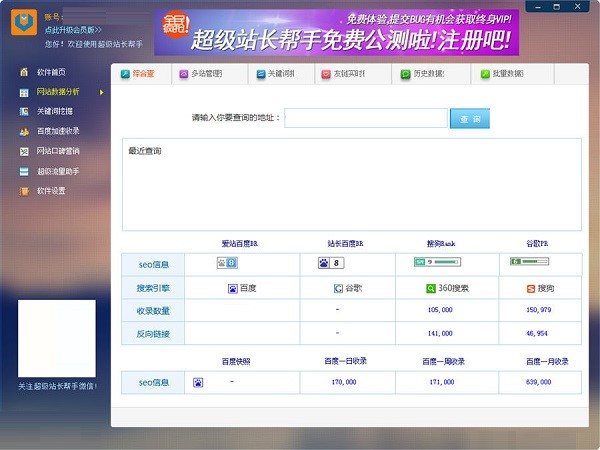This screenshot has width=600, height=450.
Task: Click the 爱站百度BR badge icon
Action: [x=227, y=263]
